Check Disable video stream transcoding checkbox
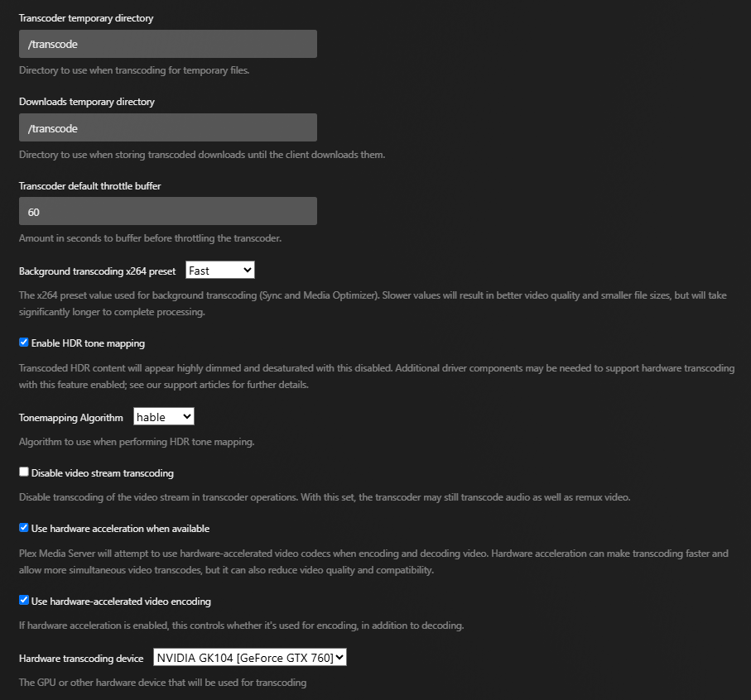Viewport: 751px width, 700px height. [x=24, y=472]
